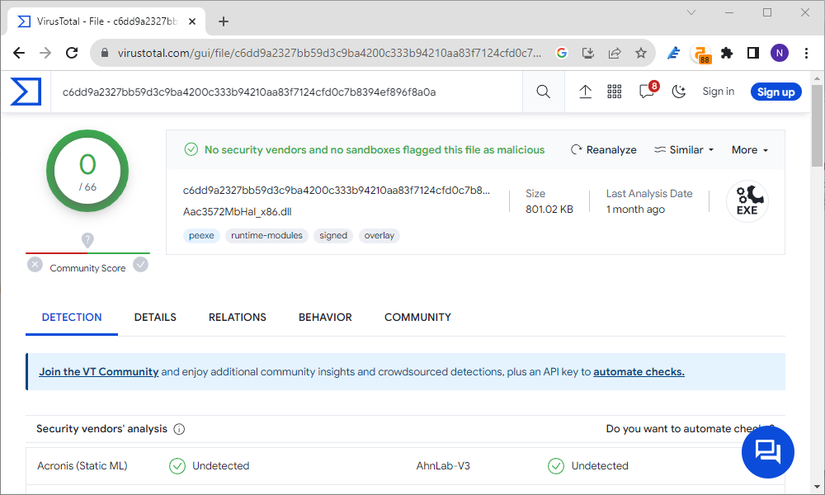Image resolution: width=825 pixels, height=495 pixels.
Task: Click the search magnifier icon
Action: (x=543, y=92)
